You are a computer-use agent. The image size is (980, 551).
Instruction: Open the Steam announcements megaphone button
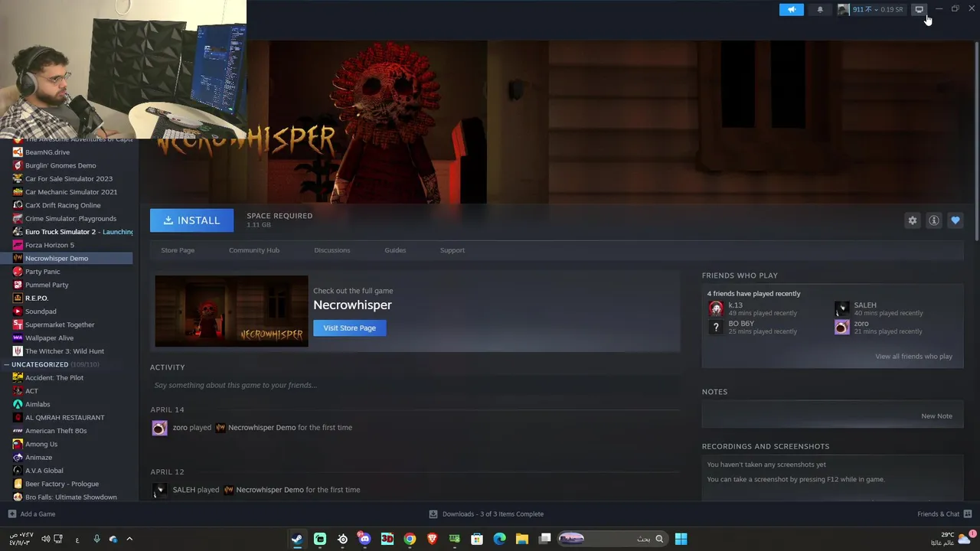(792, 9)
